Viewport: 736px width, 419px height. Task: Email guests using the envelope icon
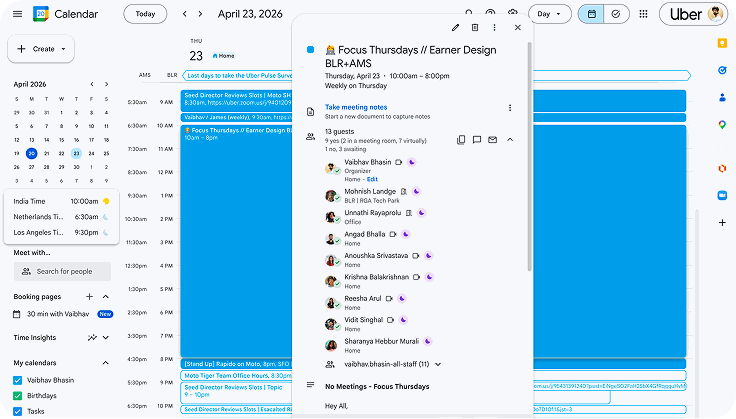point(492,140)
